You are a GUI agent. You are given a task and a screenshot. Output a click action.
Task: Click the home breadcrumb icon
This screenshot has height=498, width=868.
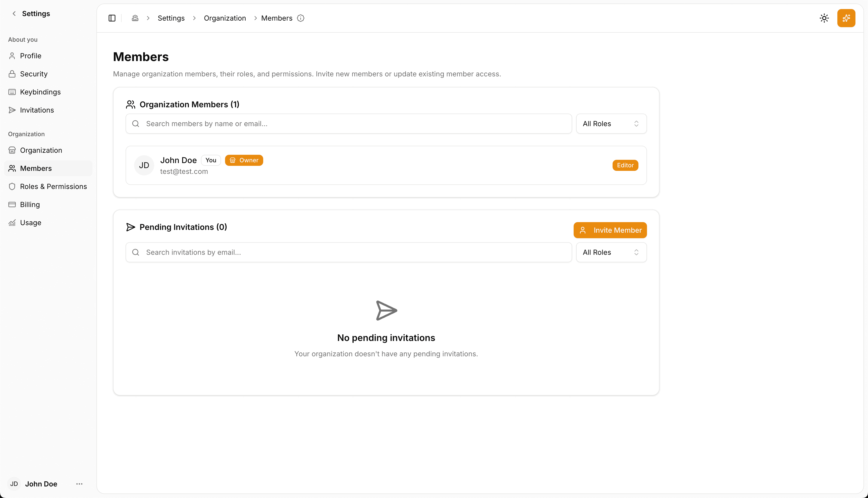[x=135, y=18]
